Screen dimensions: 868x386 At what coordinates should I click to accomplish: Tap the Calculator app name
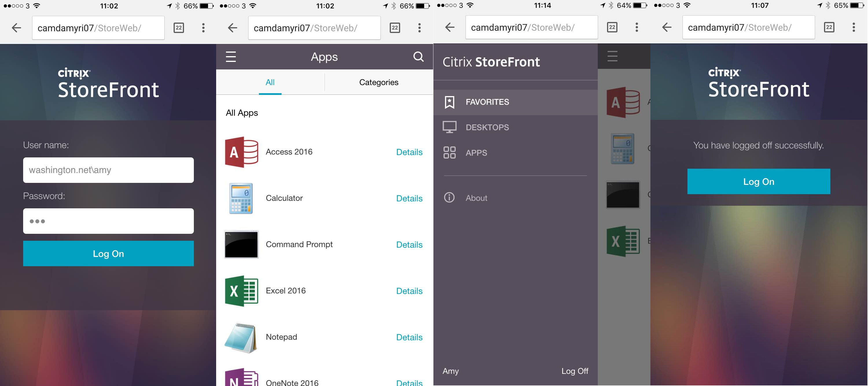point(284,198)
